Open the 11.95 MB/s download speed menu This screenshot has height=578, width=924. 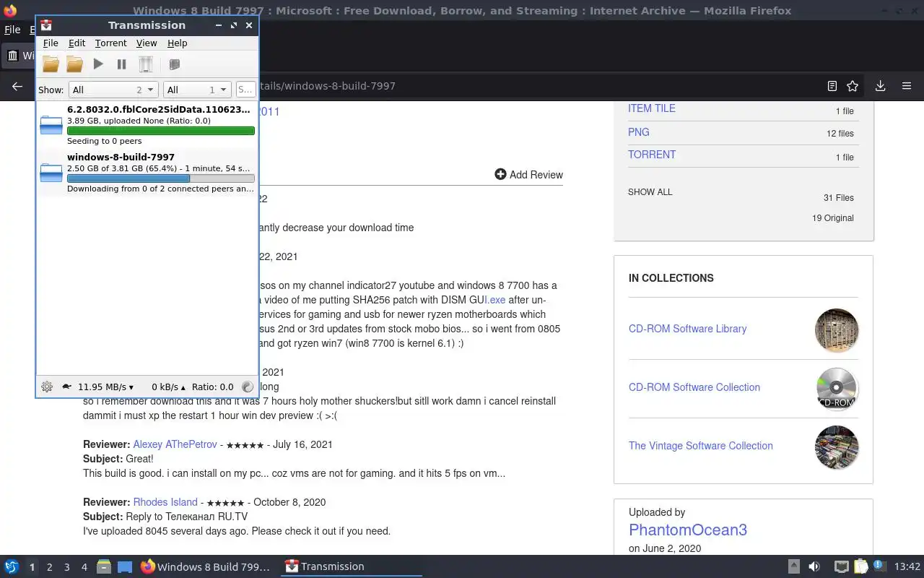(x=106, y=387)
